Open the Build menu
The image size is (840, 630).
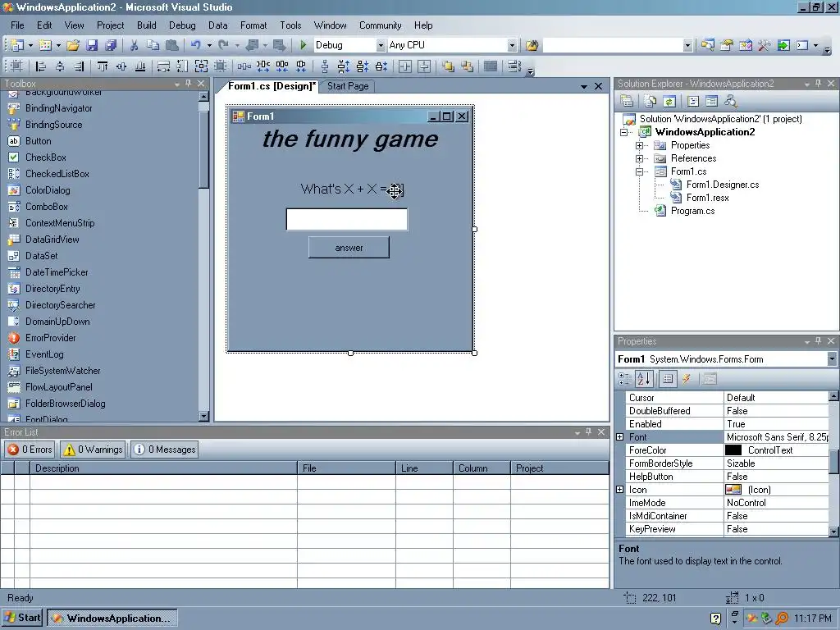(146, 25)
